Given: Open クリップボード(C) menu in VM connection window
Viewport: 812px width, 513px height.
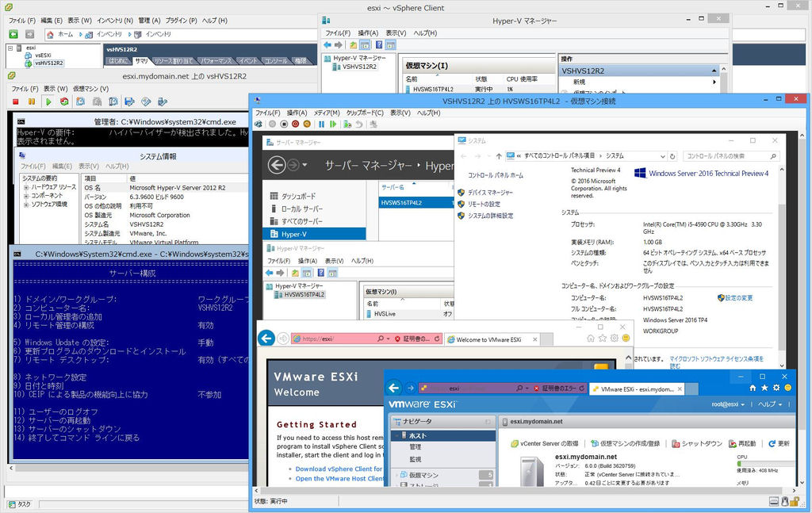Looking at the screenshot, I should pos(365,113).
